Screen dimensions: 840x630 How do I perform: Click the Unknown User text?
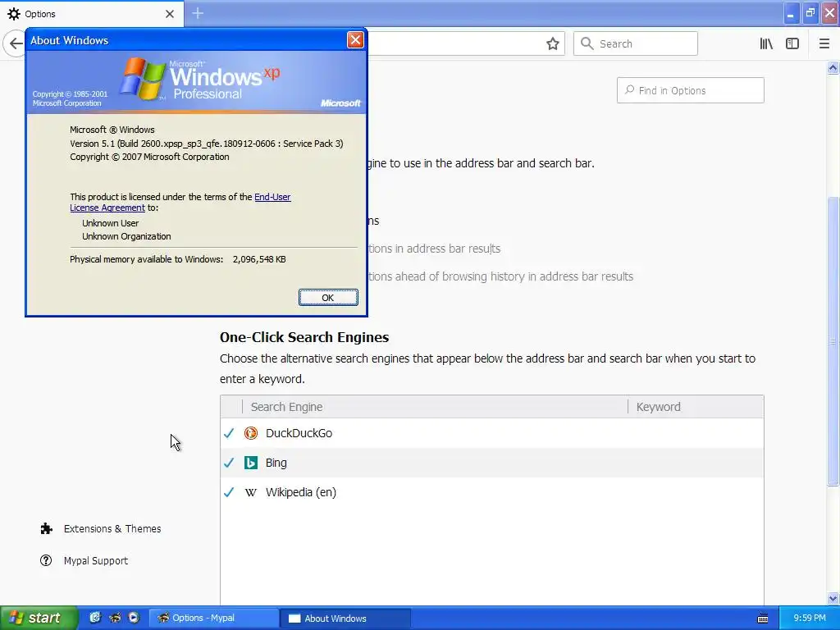[111, 223]
